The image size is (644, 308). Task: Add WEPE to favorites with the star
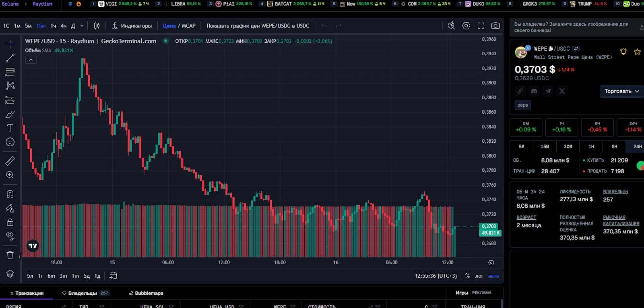coord(637,52)
